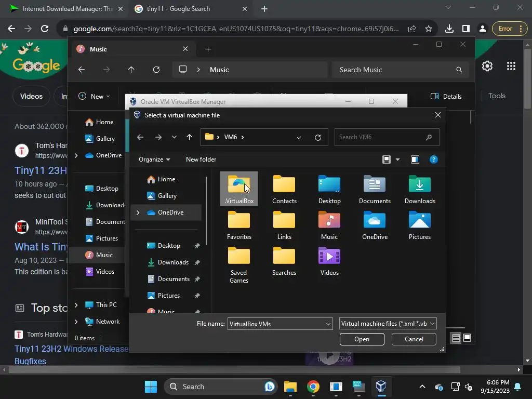Open the Searches folder
The image size is (532, 399).
284,261
